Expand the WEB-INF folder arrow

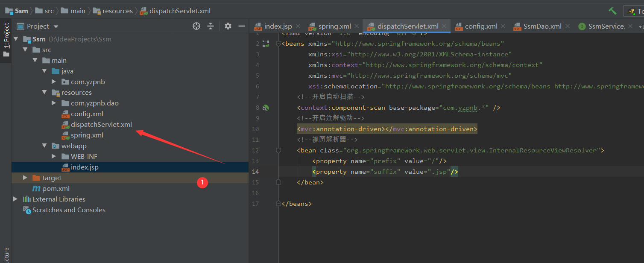[x=54, y=156]
